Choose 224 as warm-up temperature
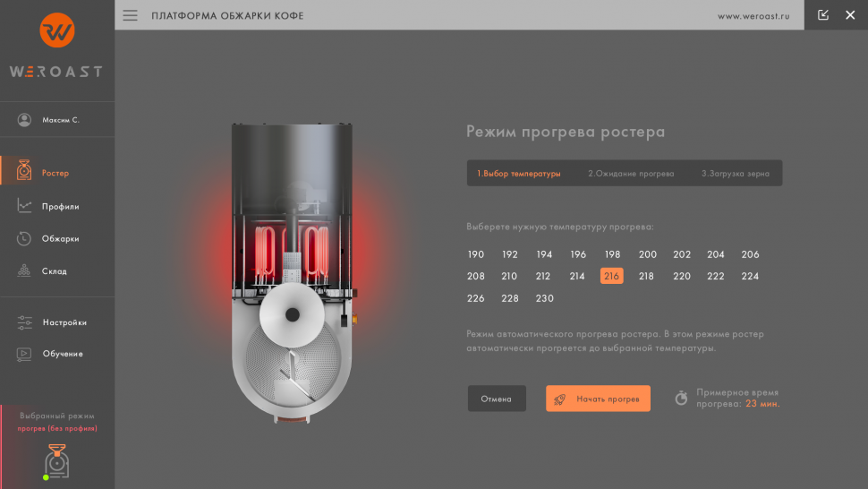The width and height of the screenshot is (868, 489). pyautogui.click(x=750, y=276)
